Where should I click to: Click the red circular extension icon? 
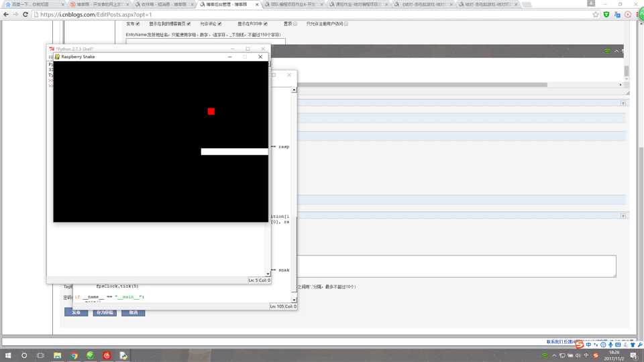pyautogui.click(x=628, y=14)
